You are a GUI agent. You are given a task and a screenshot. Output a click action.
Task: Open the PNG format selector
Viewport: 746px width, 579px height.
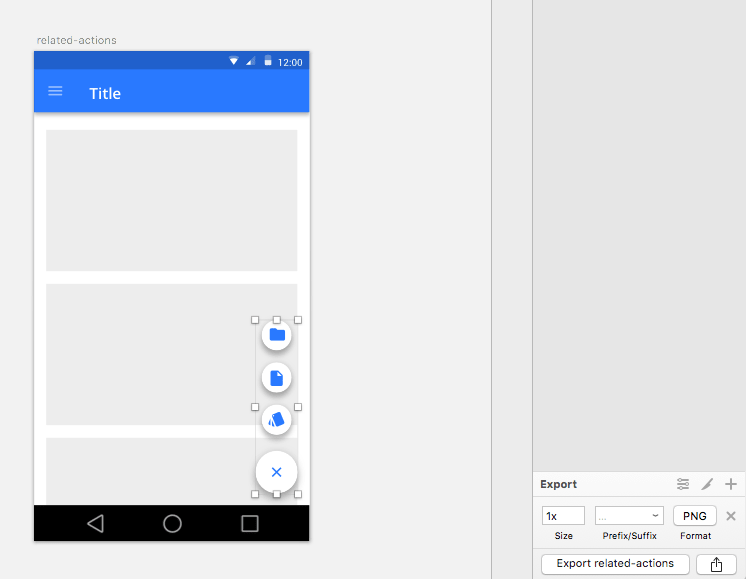pos(695,516)
